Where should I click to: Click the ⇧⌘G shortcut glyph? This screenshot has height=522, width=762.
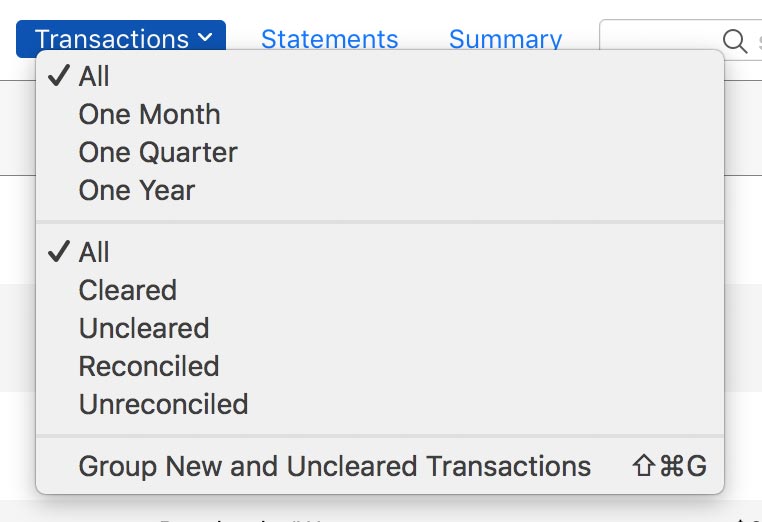pos(669,467)
